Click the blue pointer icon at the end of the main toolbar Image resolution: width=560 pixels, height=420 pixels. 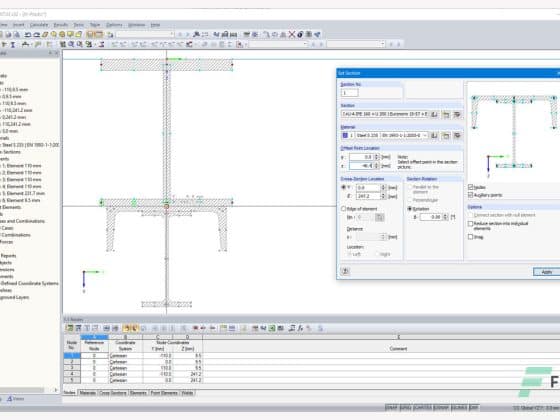coord(317,34)
